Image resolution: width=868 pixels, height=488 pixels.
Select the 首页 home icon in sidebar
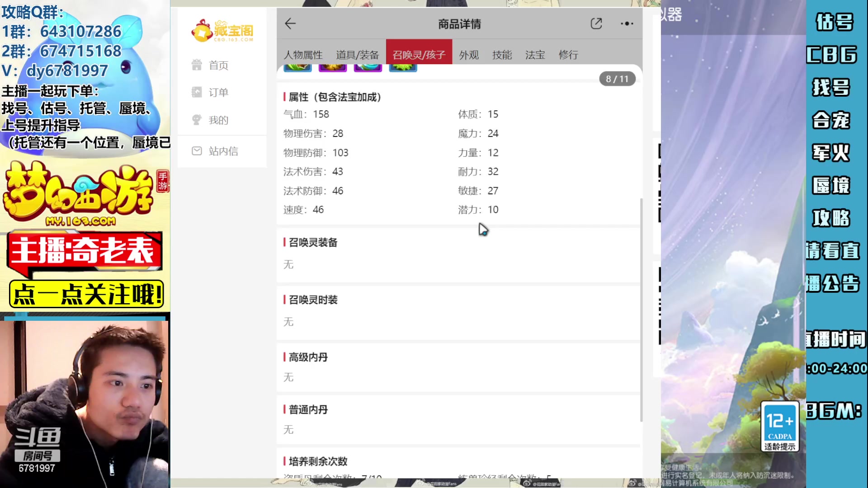[x=197, y=65]
